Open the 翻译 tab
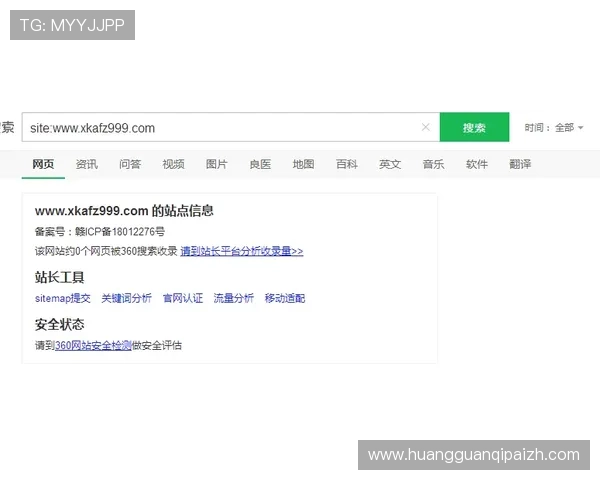 point(520,164)
